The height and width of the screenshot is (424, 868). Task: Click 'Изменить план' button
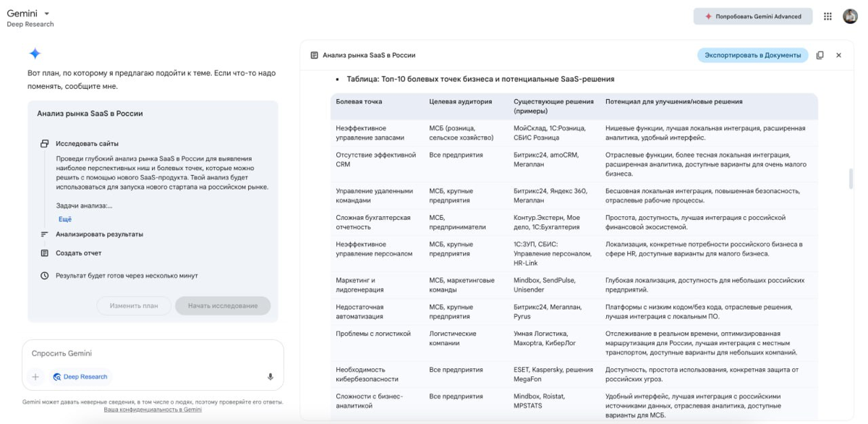(134, 305)
